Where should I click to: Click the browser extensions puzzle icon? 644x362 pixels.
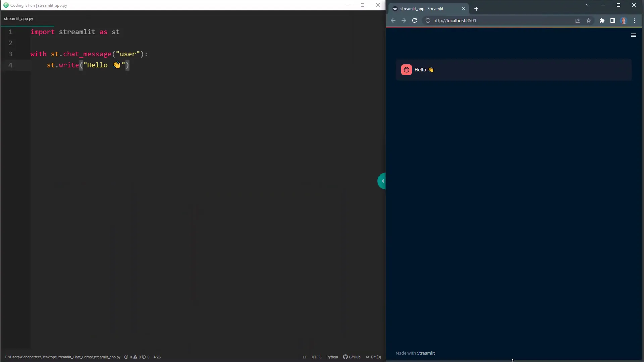tap(602, 20)
